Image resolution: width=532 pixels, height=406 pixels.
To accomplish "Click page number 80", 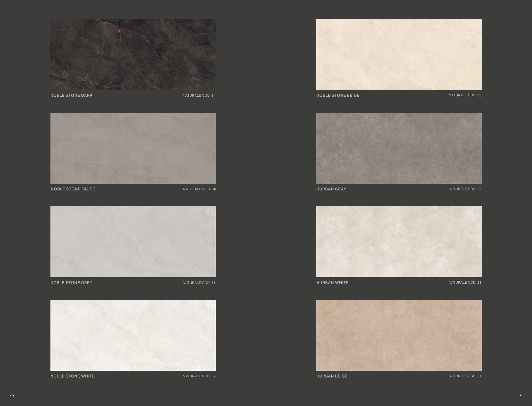I will click(x=12, y=396).
